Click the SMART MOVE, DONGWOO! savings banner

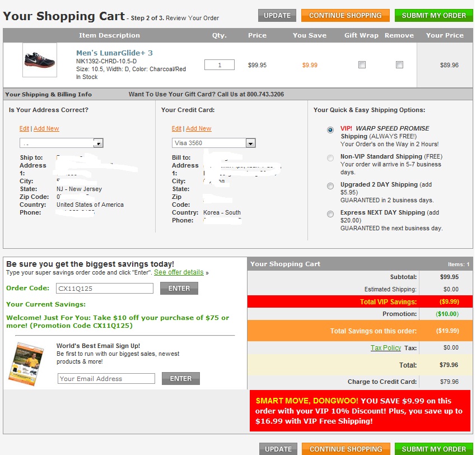[x=360, y=411]
